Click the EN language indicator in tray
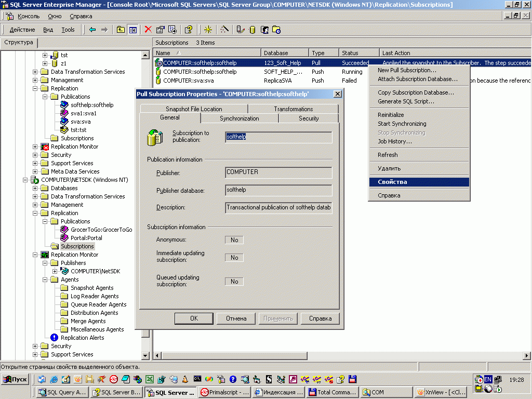This screenshot has width=532, height=399. pos(488,379)
